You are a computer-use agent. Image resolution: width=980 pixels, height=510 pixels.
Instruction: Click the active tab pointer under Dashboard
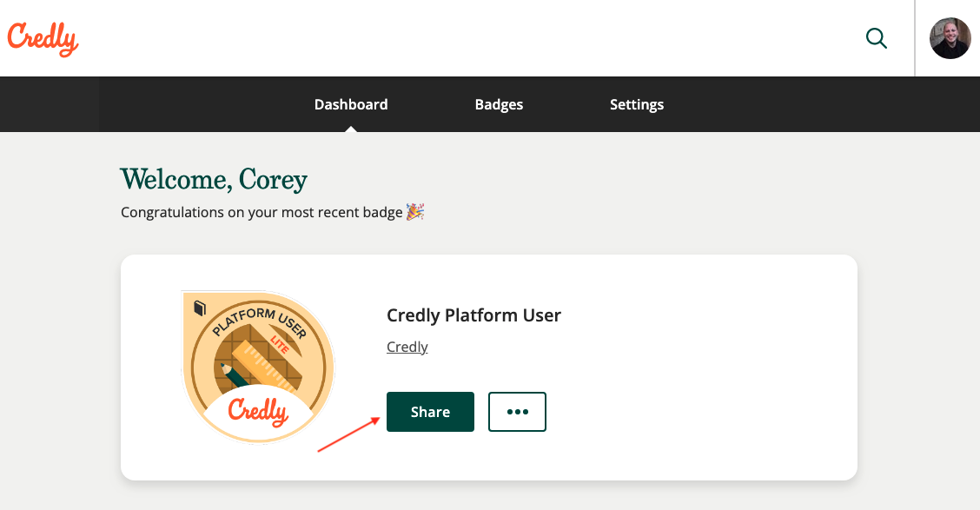tap(351, 129)
